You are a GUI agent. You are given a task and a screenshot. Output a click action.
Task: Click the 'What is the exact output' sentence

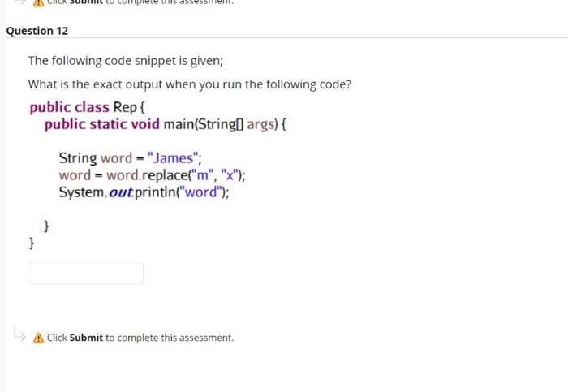tap(190, 84)
